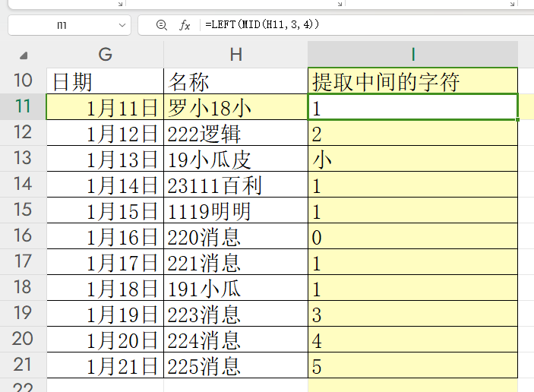Click cell 19小瓜皮

click(x=235, y=159)
